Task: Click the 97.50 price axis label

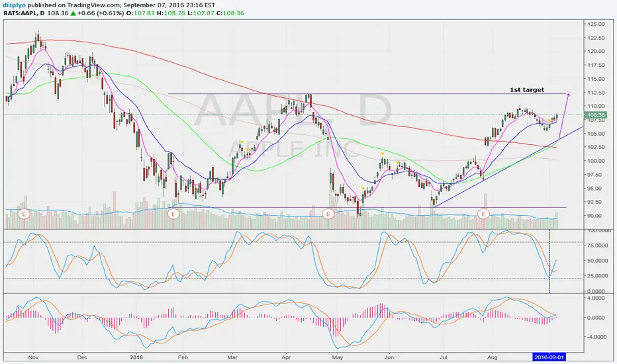Action: point(594,174)
